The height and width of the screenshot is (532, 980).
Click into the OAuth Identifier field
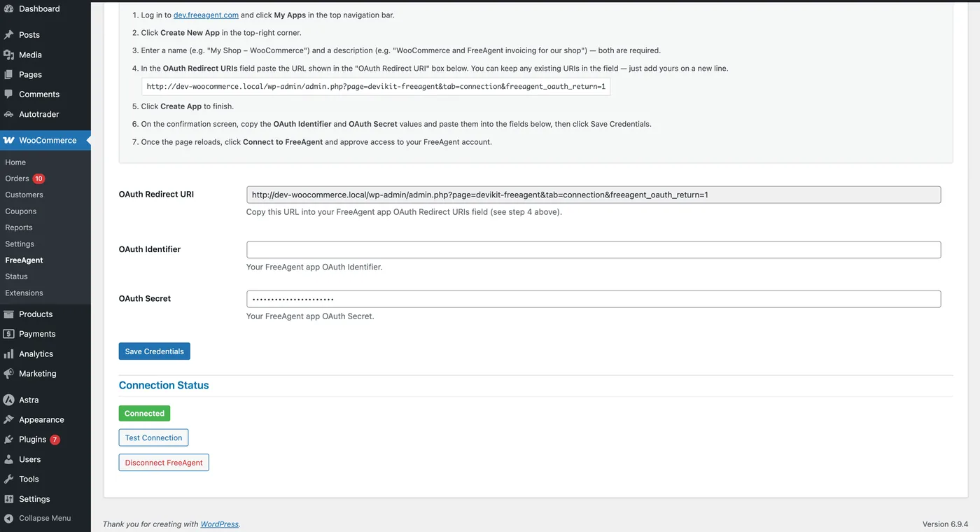tap(594, 250)
